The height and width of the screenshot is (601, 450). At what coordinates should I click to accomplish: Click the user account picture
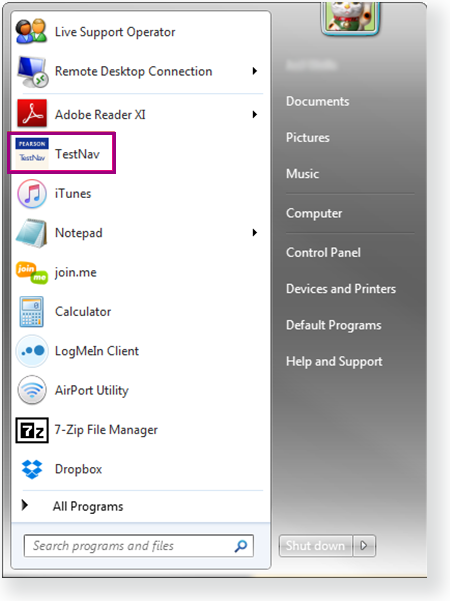[x=351, y=17]
